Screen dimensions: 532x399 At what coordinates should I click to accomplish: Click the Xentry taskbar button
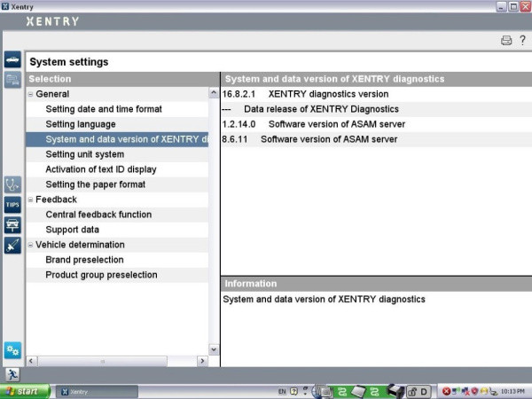pos(97,392)
